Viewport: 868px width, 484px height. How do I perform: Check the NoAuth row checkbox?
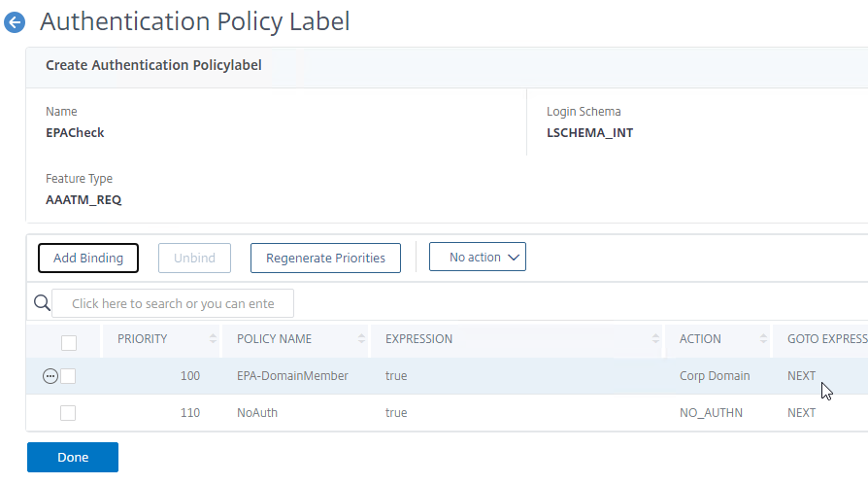68,413
